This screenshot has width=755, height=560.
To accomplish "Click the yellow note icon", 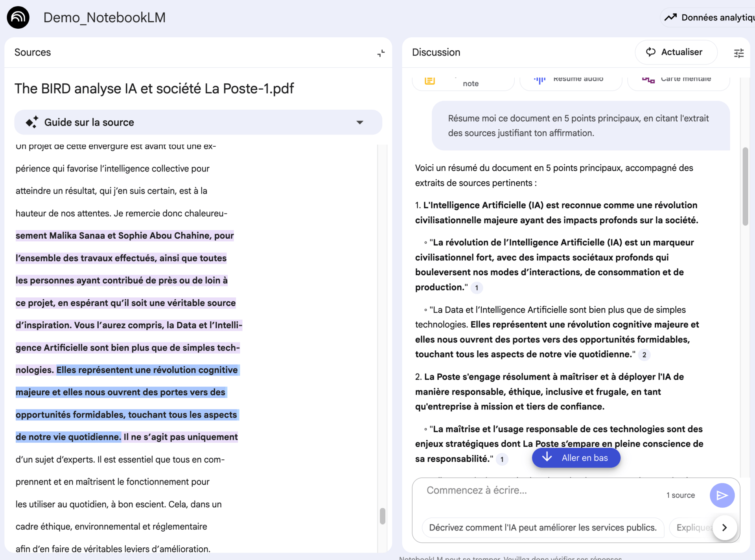I will pyautogui.click(x=430, y=81).
